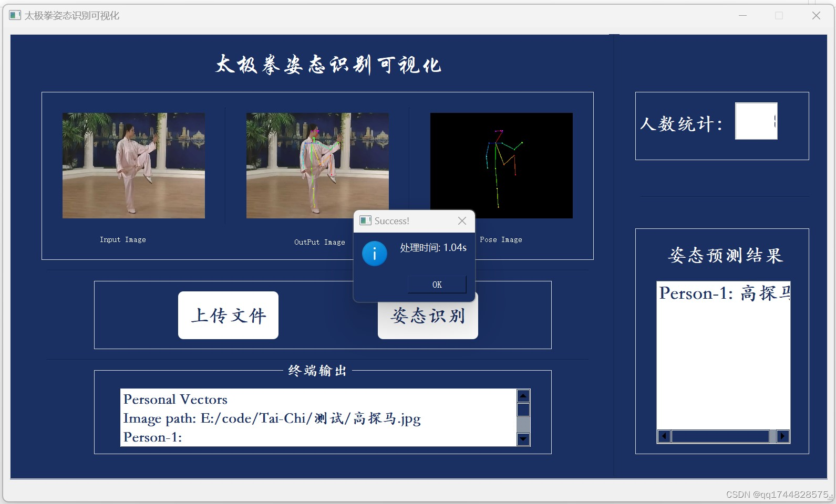Click the 'Image path: E:/code/Tai-Chi' line

tap(272, 418)
